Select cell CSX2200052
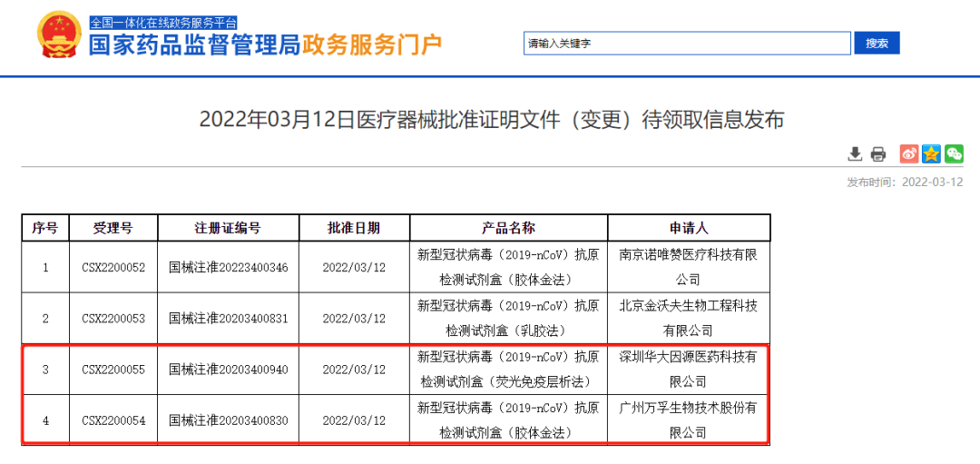980x464 pixels. (x=113, y=267)
